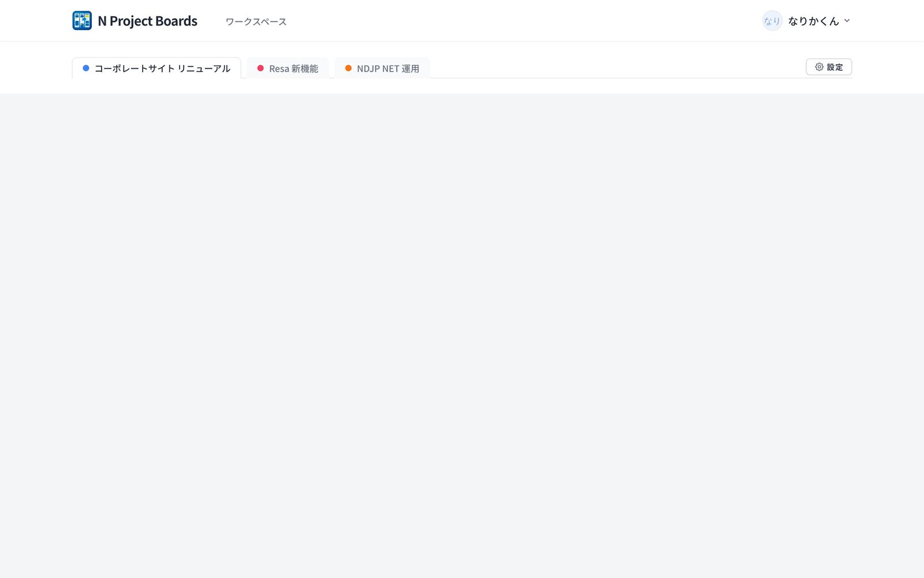This screenshot has height=578, width=924.
Task: Select the コーポレートサイト リニューアル tab
Action: (157, 68)
